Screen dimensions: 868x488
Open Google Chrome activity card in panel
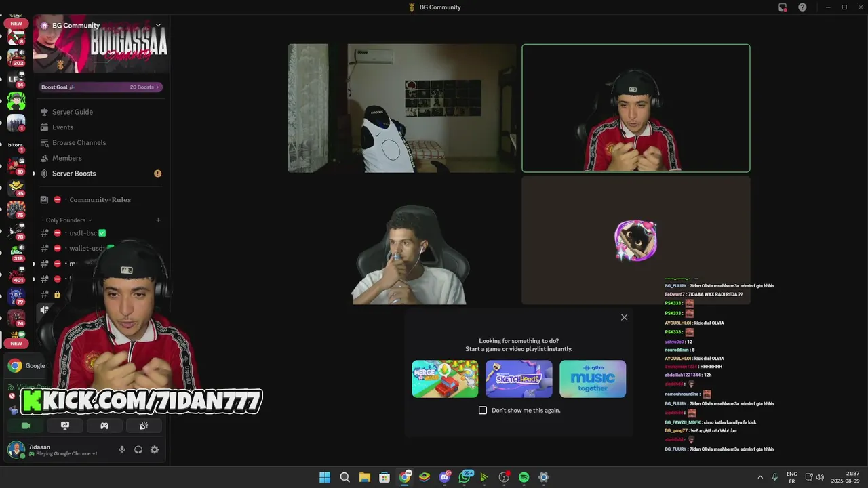[x=26, y=366]
